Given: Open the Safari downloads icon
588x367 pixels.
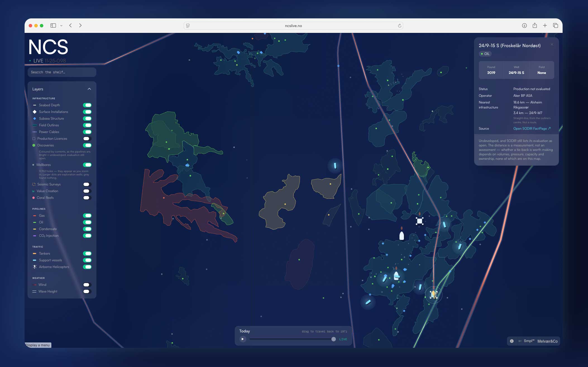Looking at the screenshot, I should coord(524,25).
